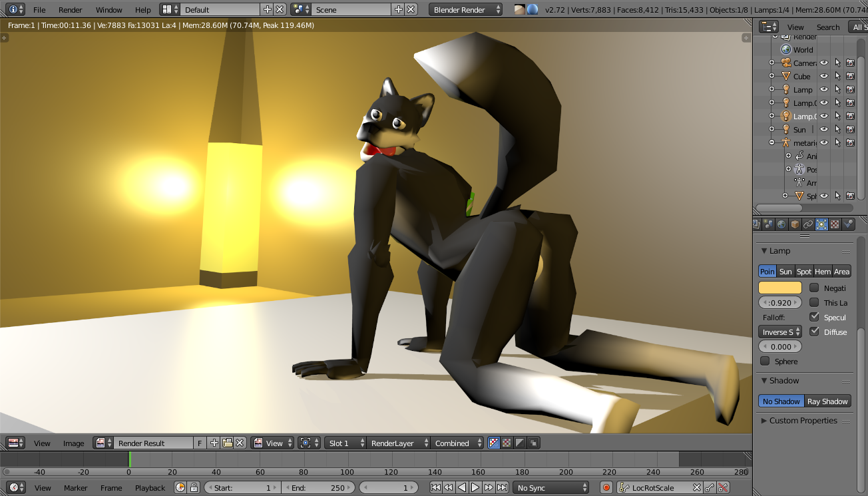Enable the Sphere falloff checkbox
This screenshot has width=868, height=496.
tap(765, 362)
